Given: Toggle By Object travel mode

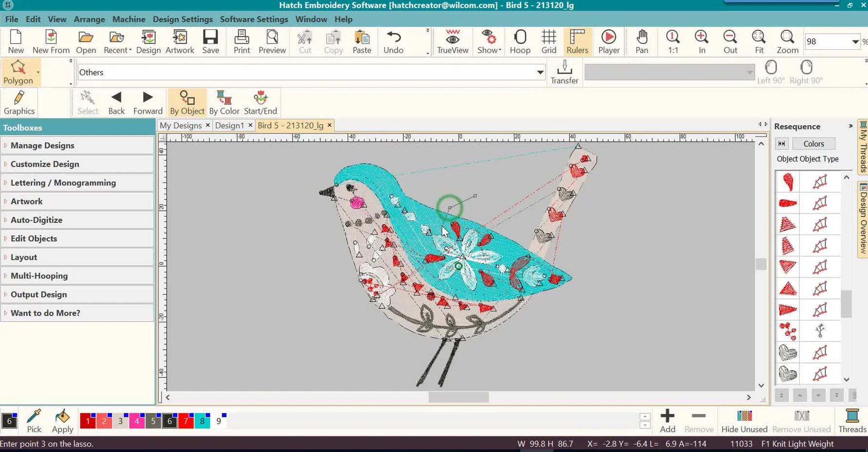Looking at the screenshot, I should click(187, 102).
